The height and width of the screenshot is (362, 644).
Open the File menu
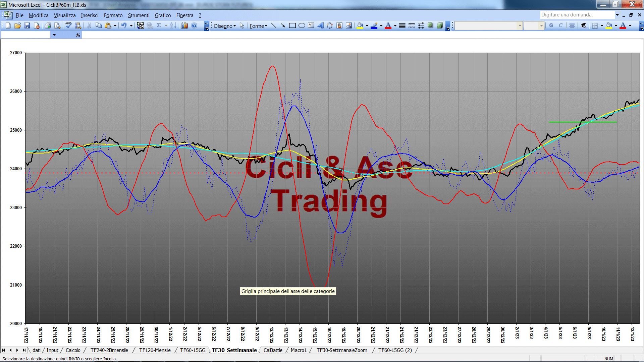click(x=19, y=15)
